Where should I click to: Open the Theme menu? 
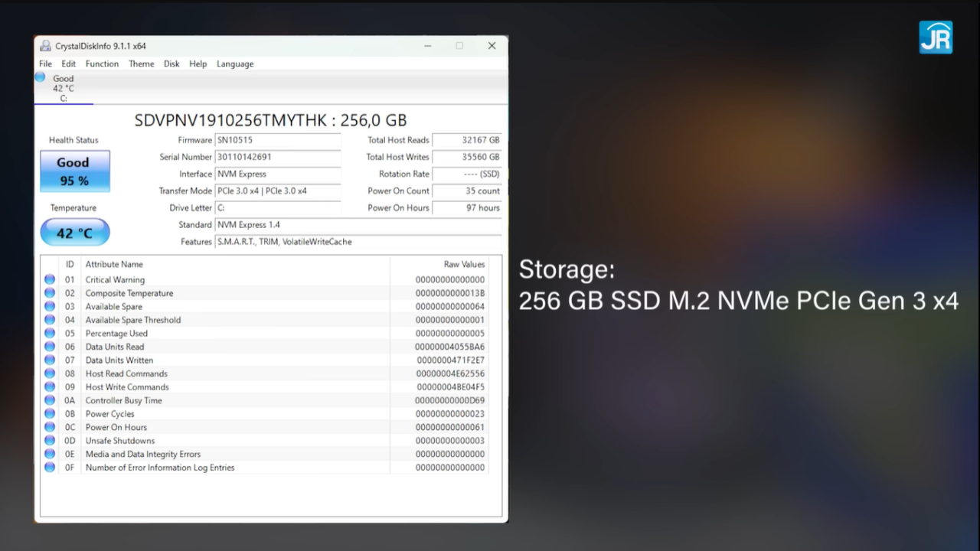tap(141, 64)
